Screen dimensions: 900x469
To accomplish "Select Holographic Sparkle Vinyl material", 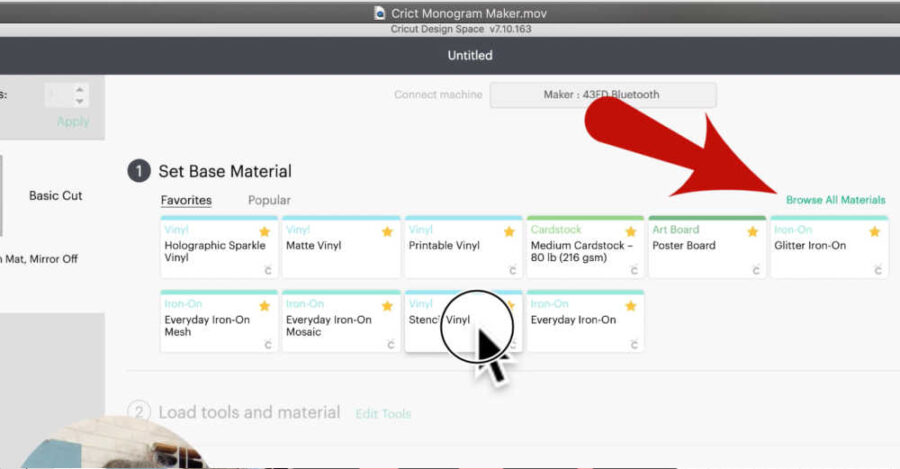I will (219, 247).
